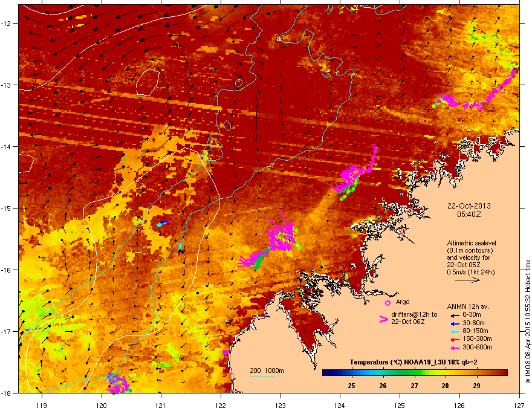Select the magenta 300-600m legend arrow

455,348
